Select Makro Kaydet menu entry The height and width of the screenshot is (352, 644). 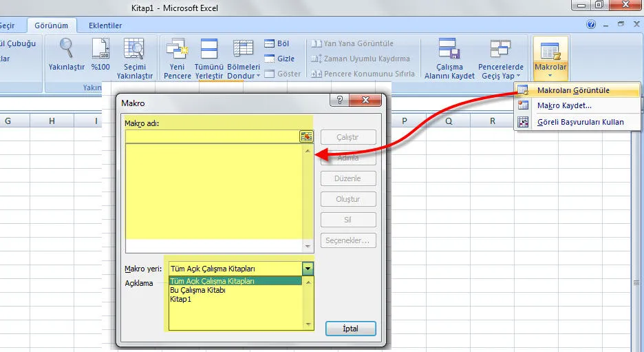(563, 105)
